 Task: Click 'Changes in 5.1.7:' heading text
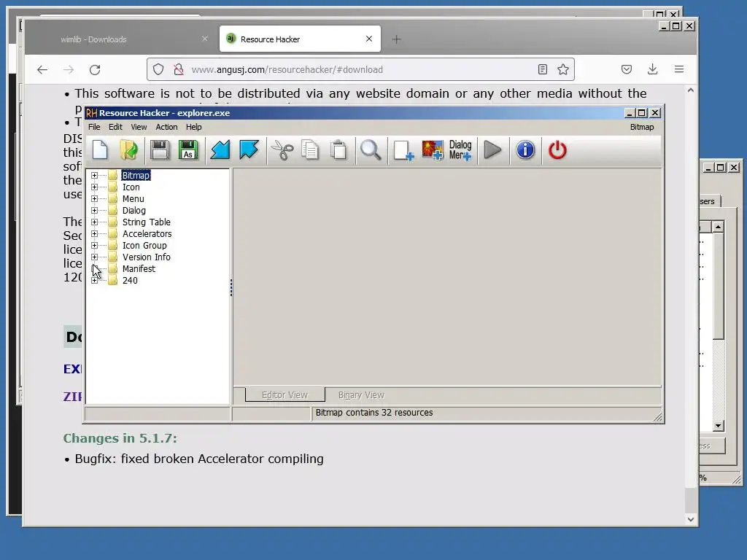coord(120,438)
